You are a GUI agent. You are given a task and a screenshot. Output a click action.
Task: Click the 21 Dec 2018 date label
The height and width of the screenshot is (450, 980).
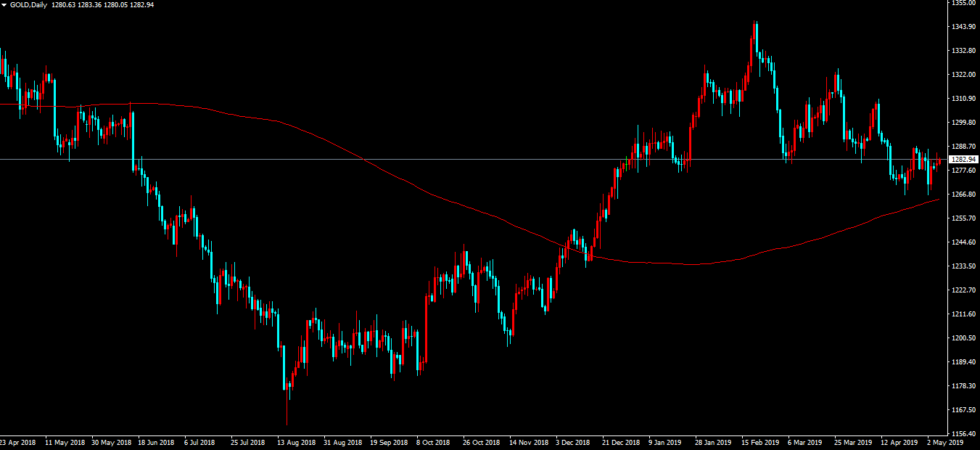pyautogui.click(x=621, y=441)
